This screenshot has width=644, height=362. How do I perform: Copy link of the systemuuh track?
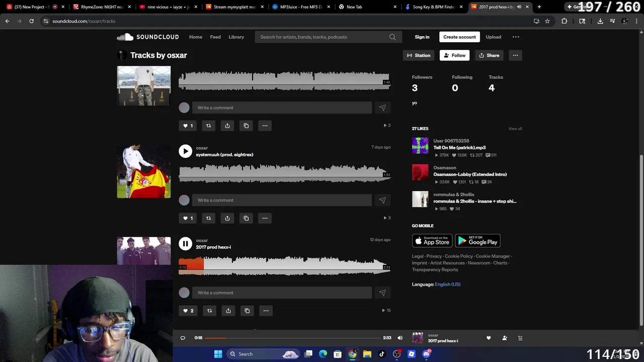[x=246, y=218]
